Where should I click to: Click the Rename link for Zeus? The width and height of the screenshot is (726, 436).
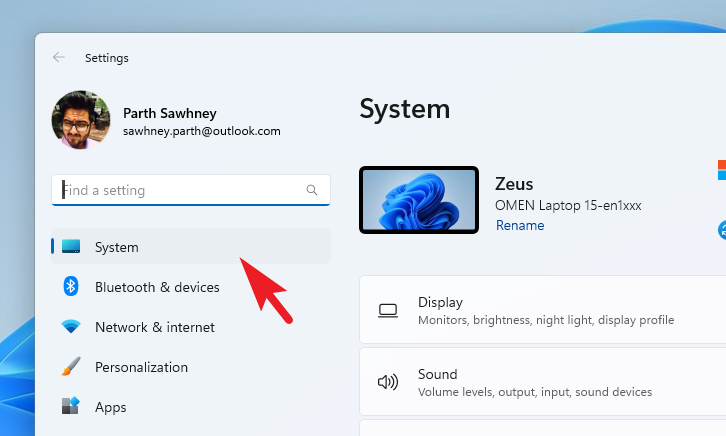(x=520, y=225)
